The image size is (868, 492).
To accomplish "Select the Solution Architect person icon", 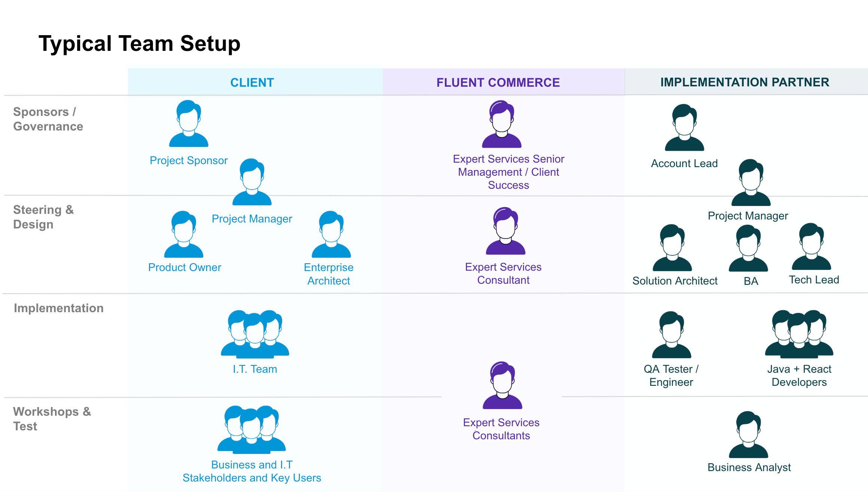I will coord(672,248).
